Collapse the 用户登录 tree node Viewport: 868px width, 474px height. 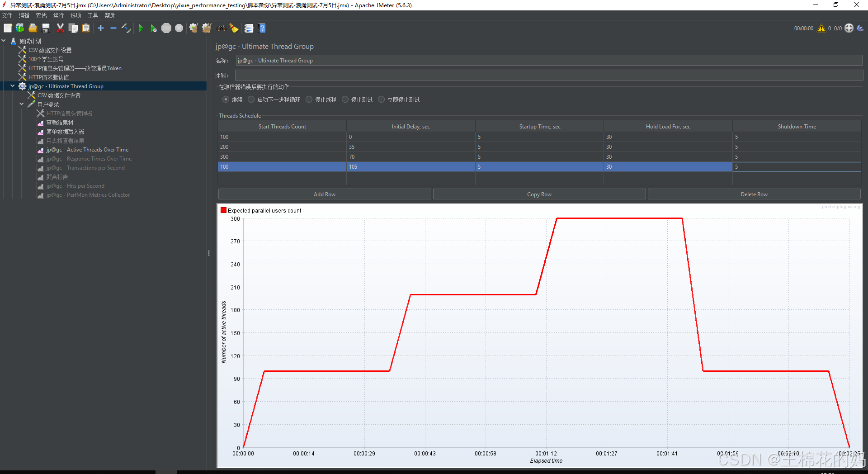point(22,104)
